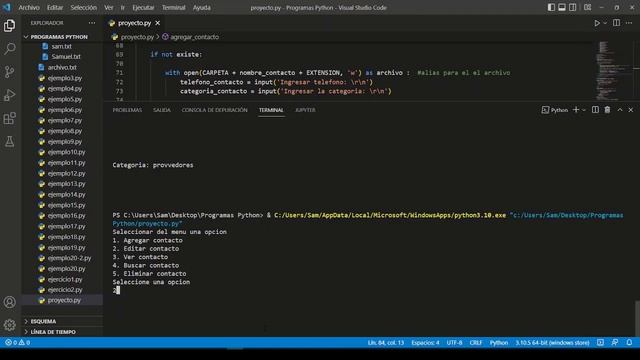
Task: Open the Editar menu
Action: coord(55,7)
